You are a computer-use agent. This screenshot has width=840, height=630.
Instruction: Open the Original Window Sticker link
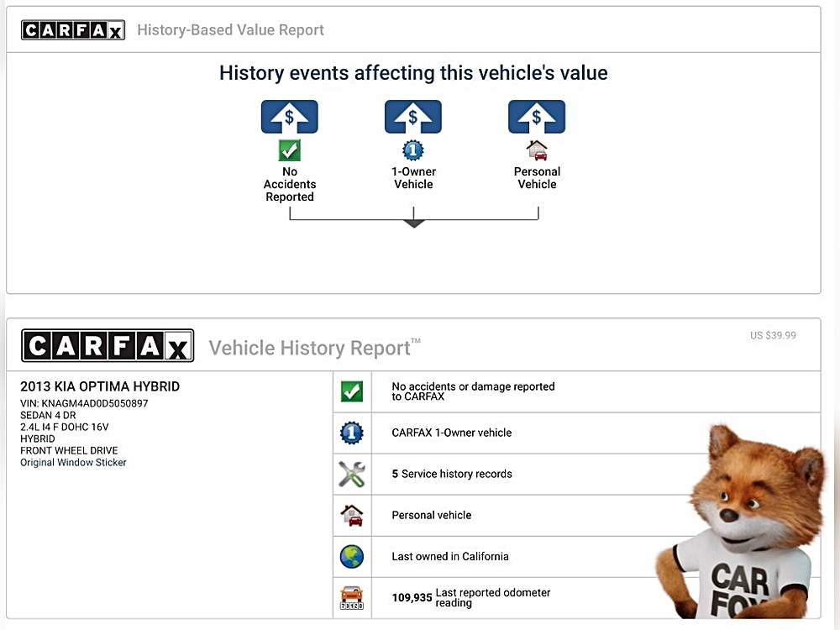click(x=73, y=462)
